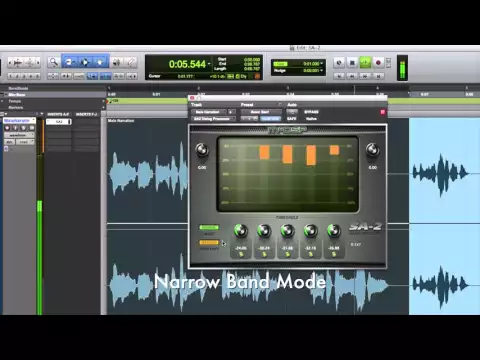Viewport: 480px width, 360px height.
Task: Click the first band threshold knob
Action: [241, 230]
